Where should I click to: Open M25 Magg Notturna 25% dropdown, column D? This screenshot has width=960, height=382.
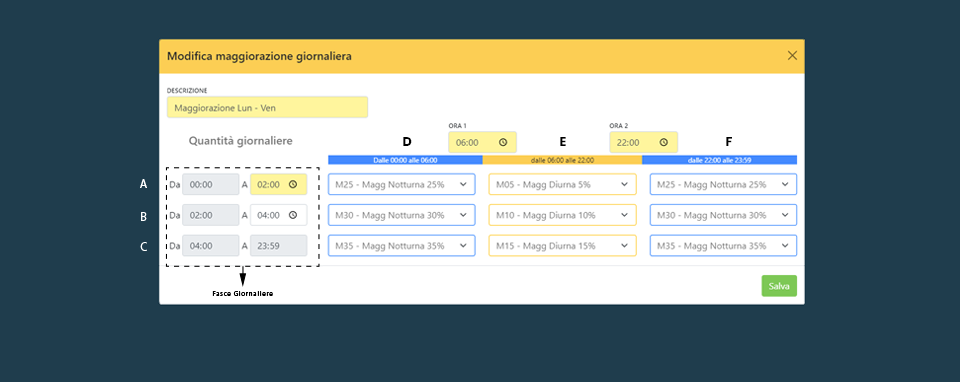pos(402,184)
